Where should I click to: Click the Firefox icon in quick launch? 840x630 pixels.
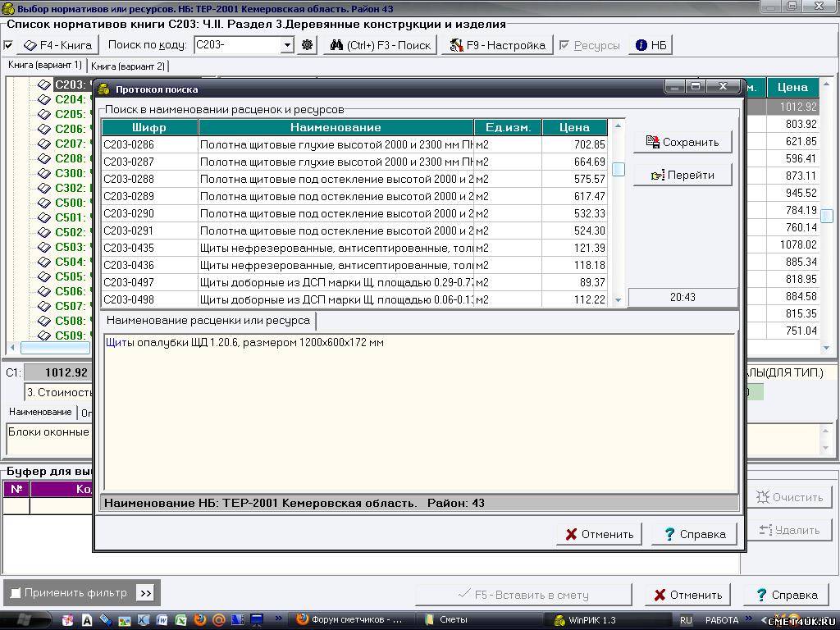200,620
